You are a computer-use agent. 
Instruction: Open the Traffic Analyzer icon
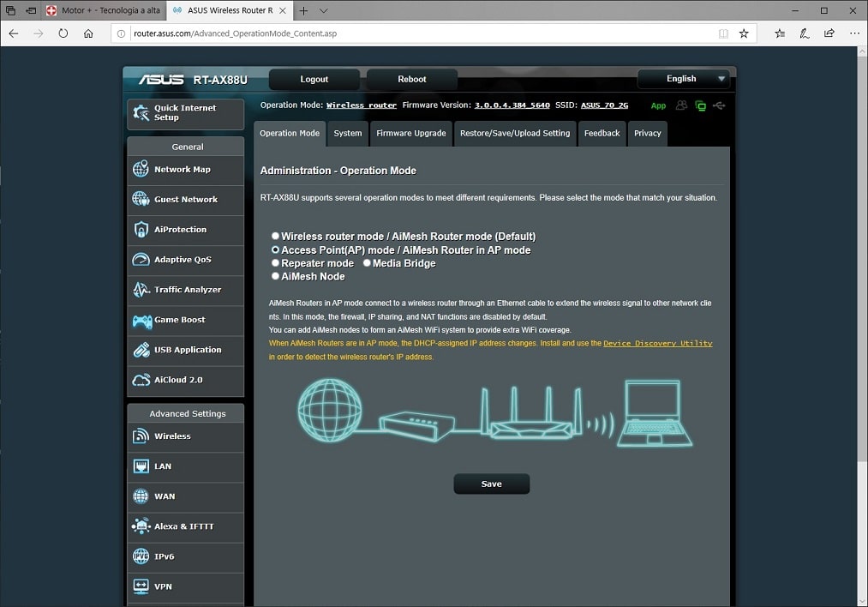click(141, 291)
